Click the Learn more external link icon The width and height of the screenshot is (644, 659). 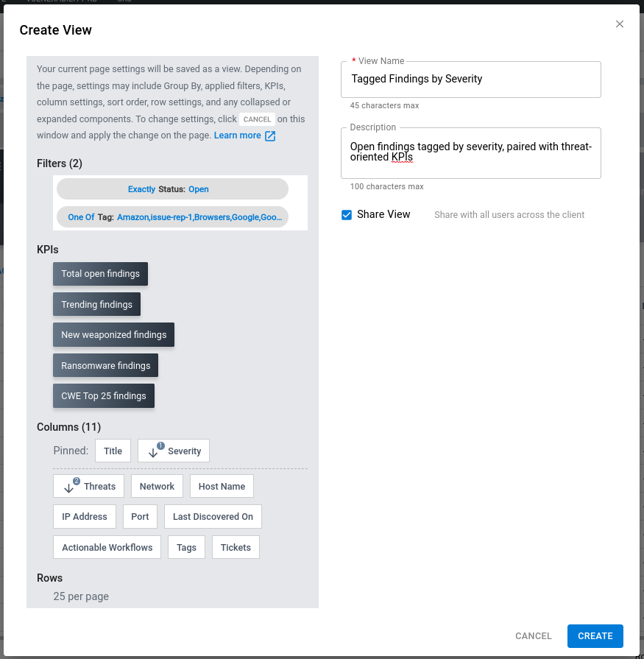tap(270, 136)
